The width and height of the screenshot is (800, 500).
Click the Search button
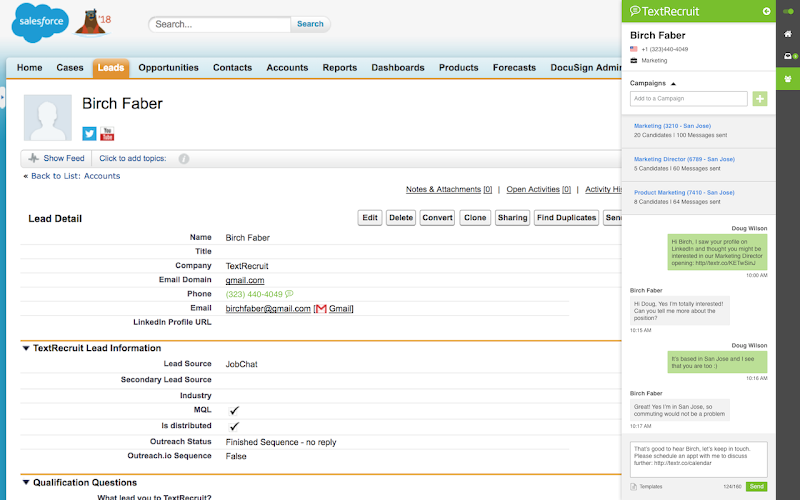310,24
